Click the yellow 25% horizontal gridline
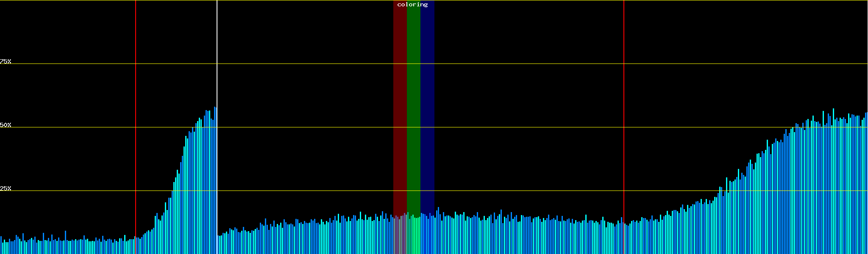The width and height of the screenshot is (868, 254). [509, 191]
